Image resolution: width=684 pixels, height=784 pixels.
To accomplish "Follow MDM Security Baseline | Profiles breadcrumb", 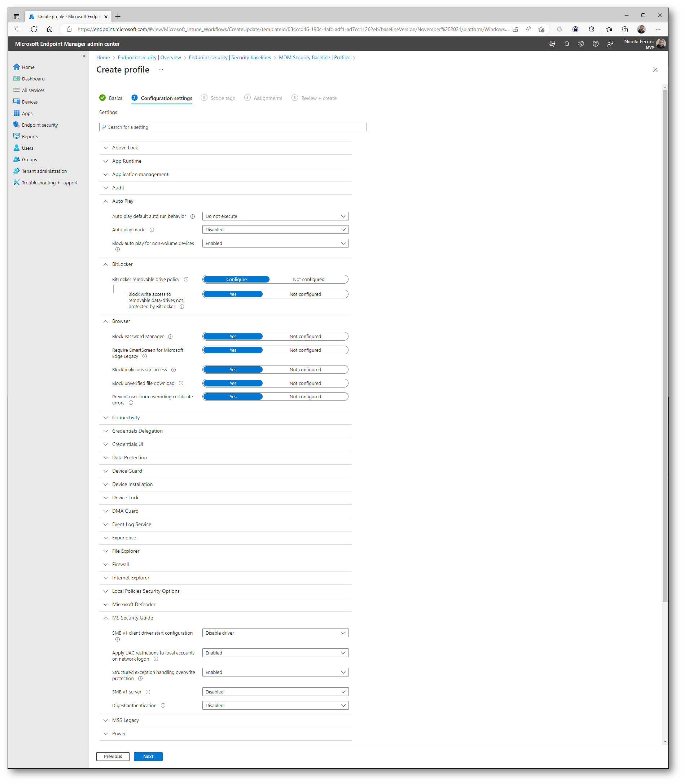I will point(315,58).
